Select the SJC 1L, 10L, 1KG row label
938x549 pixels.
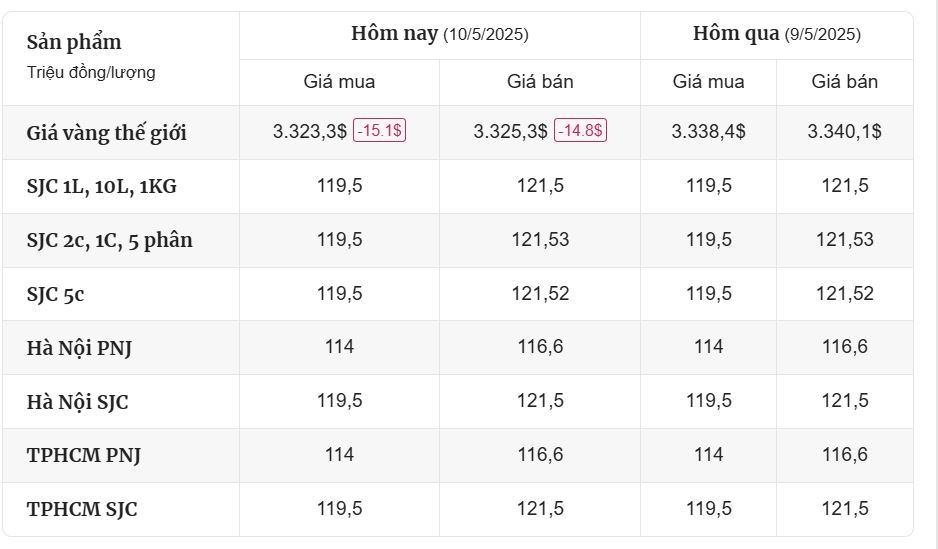(102, 187)
